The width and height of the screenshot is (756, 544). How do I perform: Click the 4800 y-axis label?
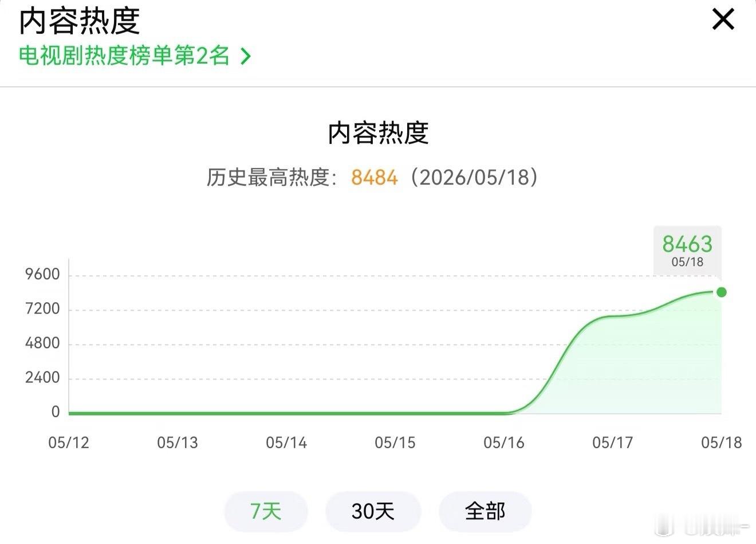pyautogui.click(x=42, y=343)
